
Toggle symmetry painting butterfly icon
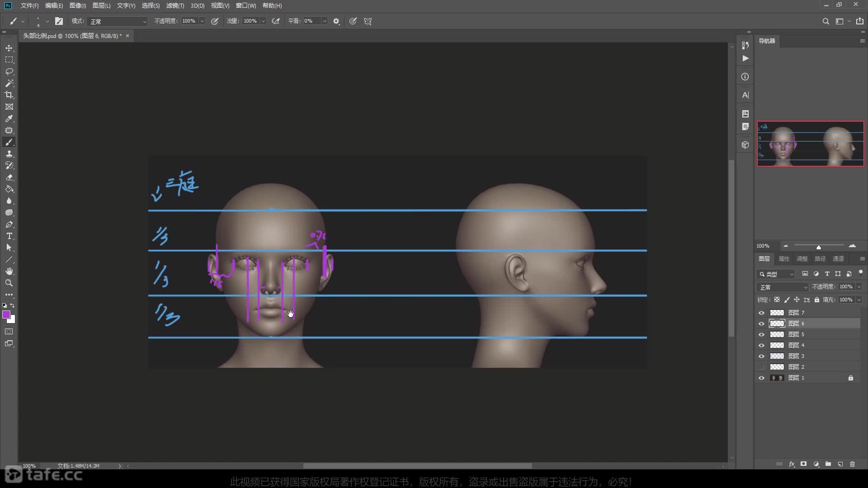click(368, 21)
